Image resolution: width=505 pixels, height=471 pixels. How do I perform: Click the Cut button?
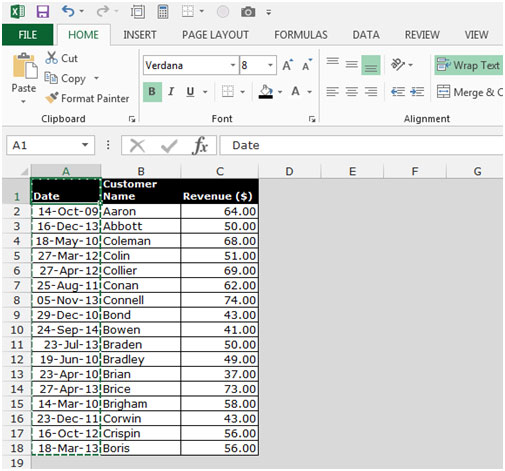tap(62, 58)
